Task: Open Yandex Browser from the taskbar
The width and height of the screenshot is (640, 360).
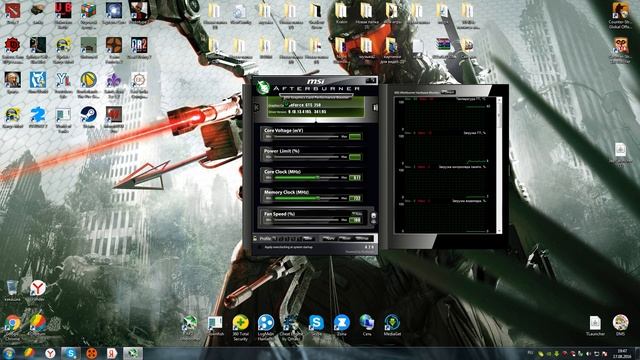Action: 50,353
